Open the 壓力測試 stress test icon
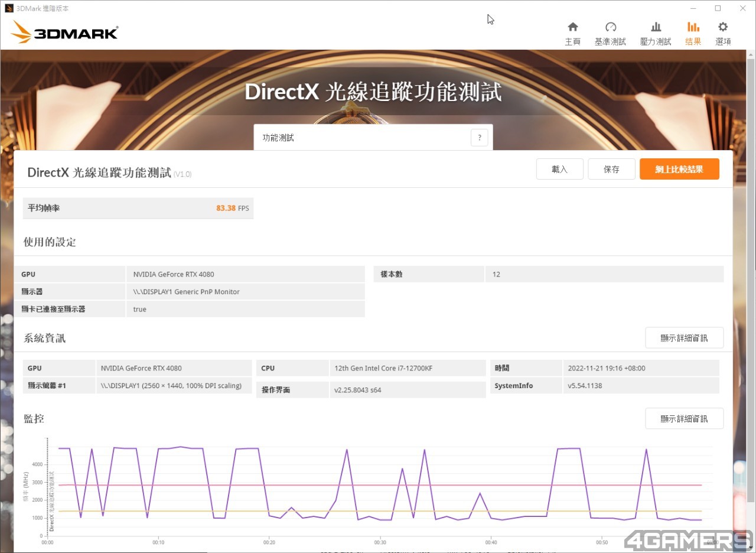Viewport: 756px width, 553px height. click(x=656, y=27)
